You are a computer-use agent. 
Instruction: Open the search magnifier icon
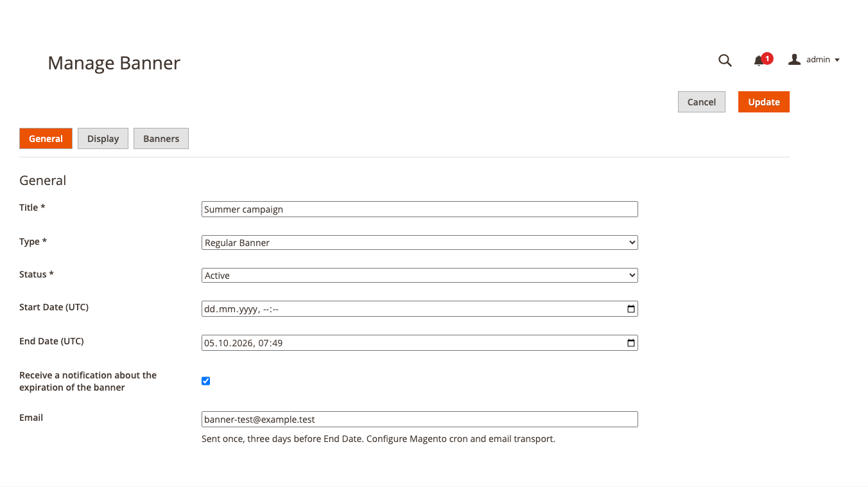(x=725, y=60)
